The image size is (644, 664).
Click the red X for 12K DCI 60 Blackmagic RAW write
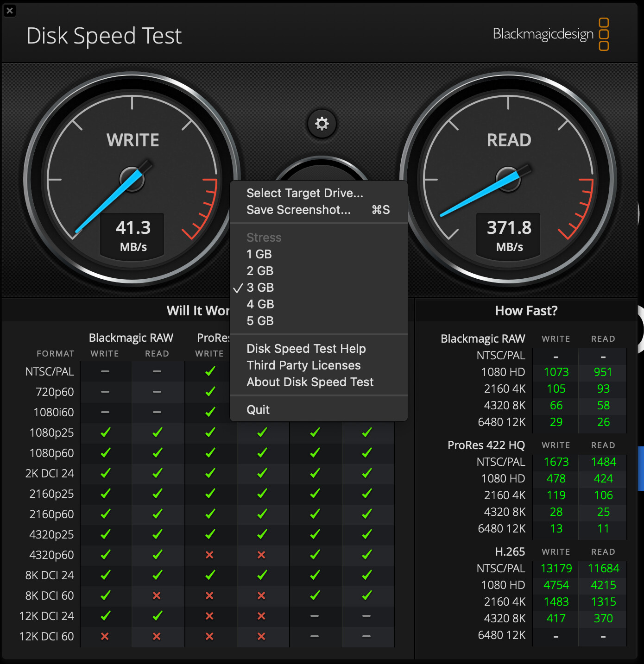tap(105, 636)
